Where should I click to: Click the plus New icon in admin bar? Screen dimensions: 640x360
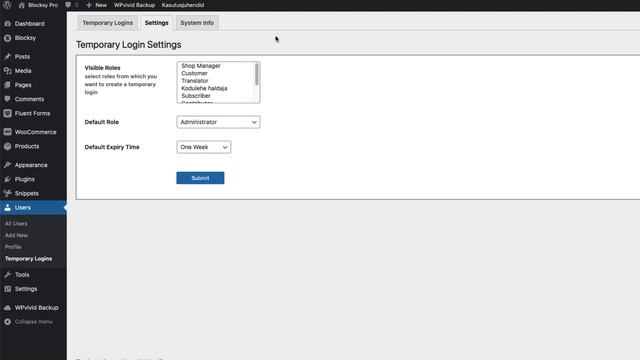pos(89,5)
